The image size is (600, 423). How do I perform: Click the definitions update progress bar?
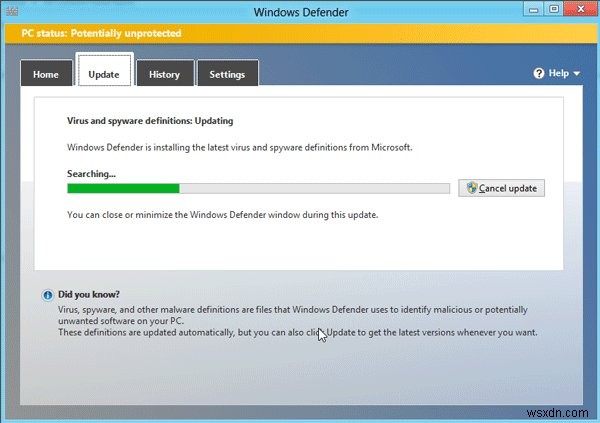click(x=258, y=188)
